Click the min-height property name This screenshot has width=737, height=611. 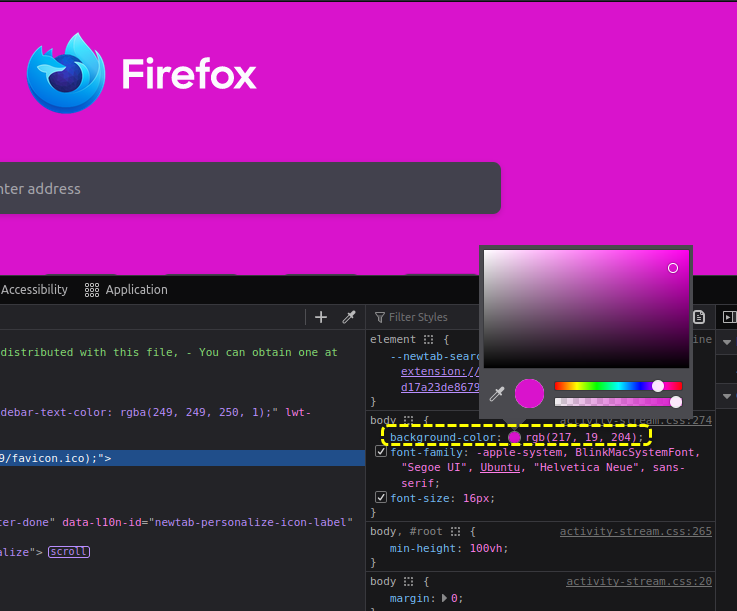[x=423, y=548]
